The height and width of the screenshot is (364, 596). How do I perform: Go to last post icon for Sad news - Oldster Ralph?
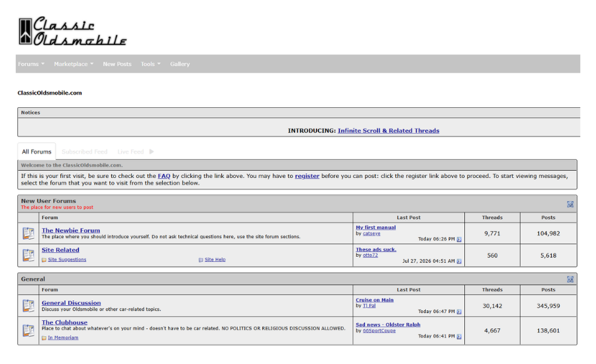pos(459,337)
